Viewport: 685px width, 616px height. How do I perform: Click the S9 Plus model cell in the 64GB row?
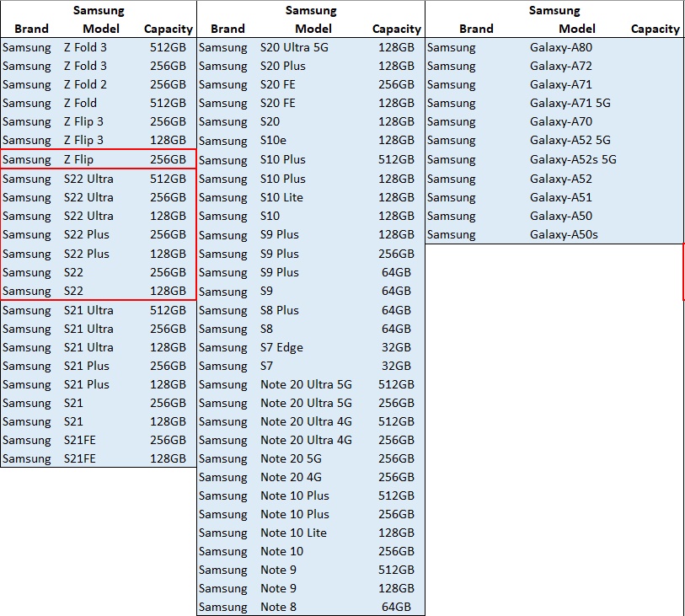click(x=279, y=272)
